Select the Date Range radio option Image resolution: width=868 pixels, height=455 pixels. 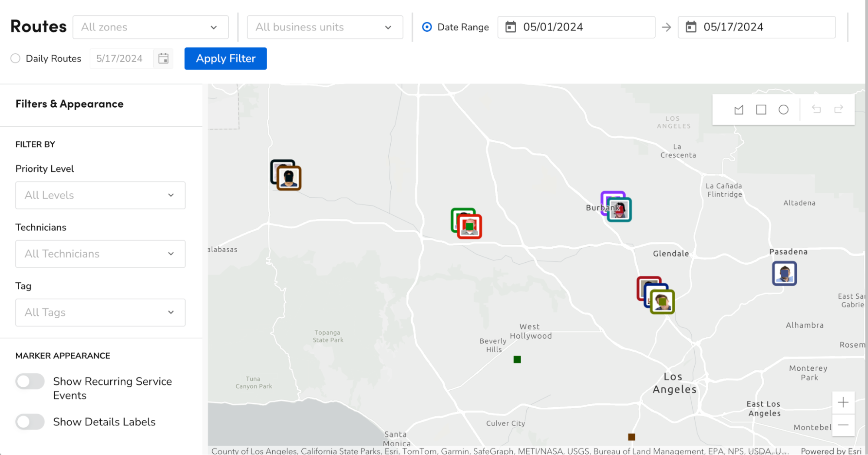click(427, 27)
